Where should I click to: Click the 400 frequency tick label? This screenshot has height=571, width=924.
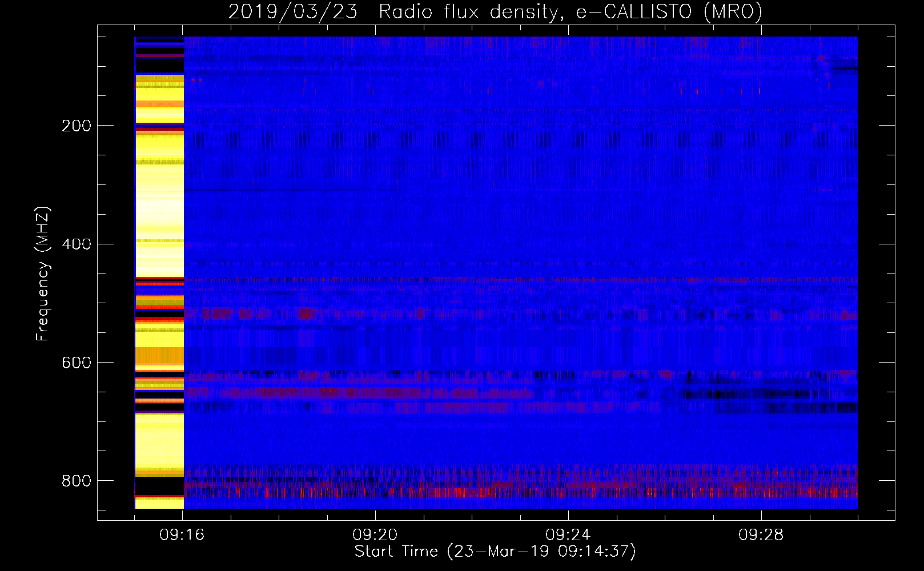77,244
